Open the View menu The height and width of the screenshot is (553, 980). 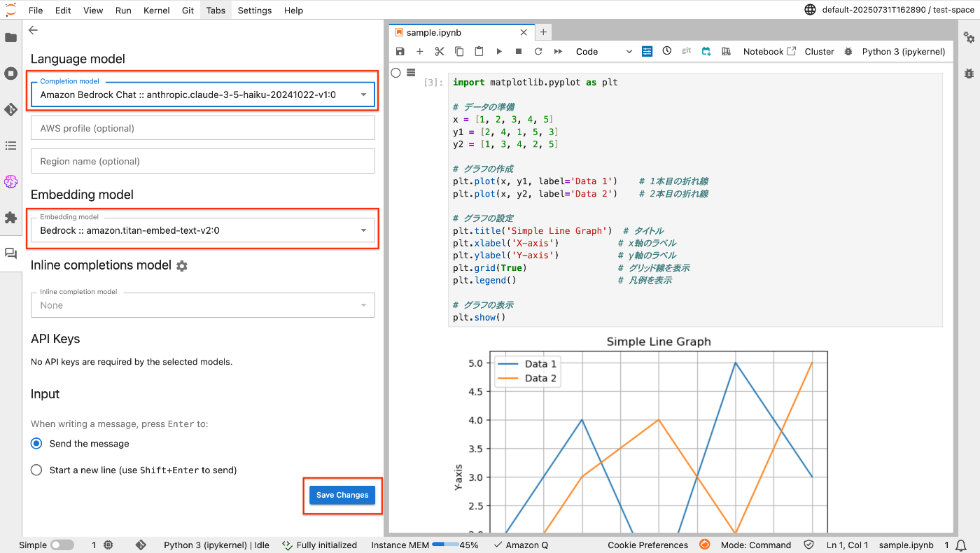point(93,10)
